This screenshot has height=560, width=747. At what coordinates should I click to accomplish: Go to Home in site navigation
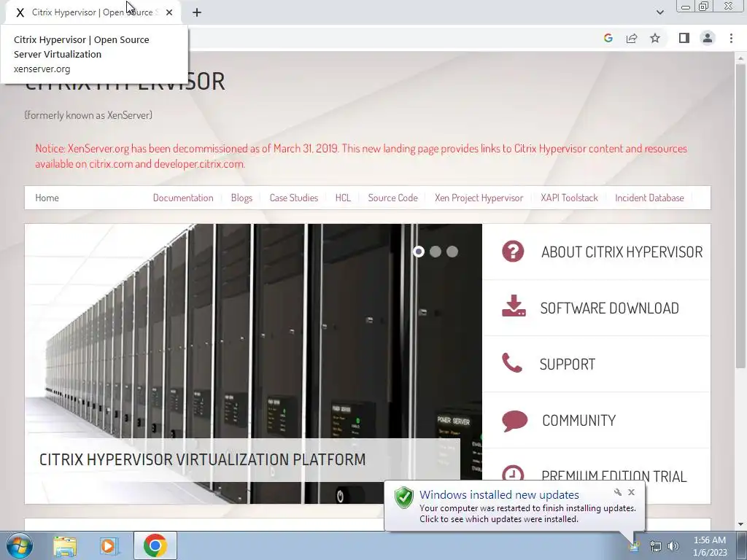(47, 198)
